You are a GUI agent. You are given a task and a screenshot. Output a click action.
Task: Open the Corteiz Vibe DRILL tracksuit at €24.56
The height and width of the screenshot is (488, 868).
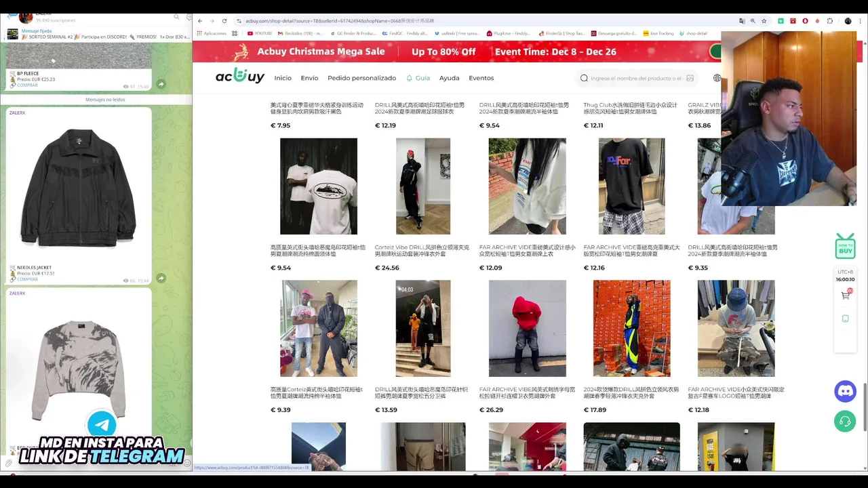pyautogui.click(x=422, y=186)
